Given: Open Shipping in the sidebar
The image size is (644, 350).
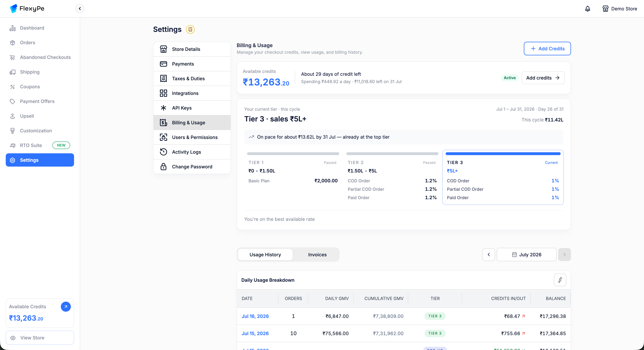Looking at the screenshot, I should [x=40, y=72].
